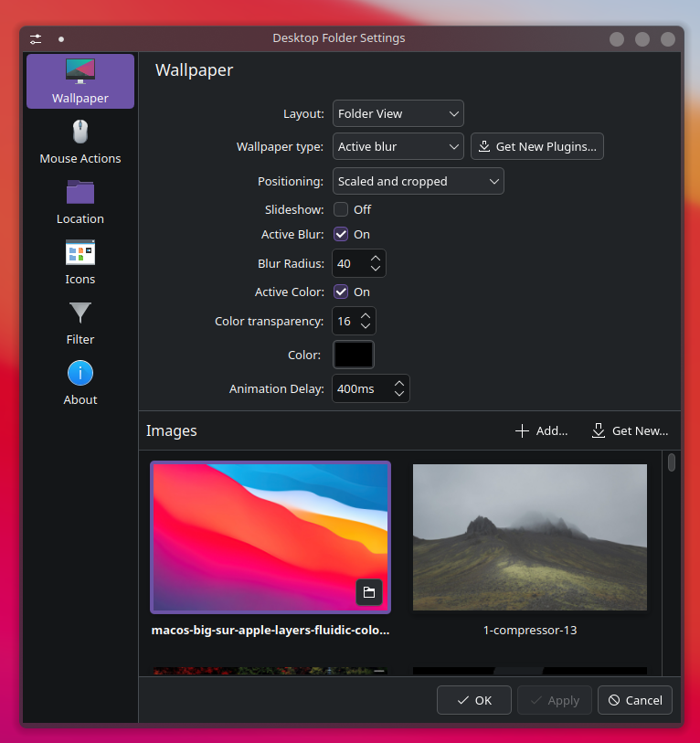This screenshot has width=700, height=743.
Task: Select the macOS Big Sur wallpaper thumbnail
Action: pyautogui.click(x=270, y=537)
